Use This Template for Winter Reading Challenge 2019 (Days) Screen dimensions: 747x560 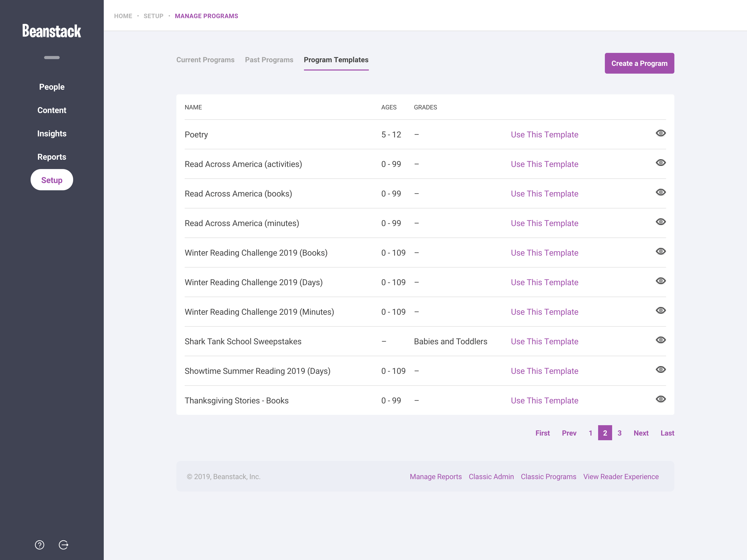coord(544,282)
